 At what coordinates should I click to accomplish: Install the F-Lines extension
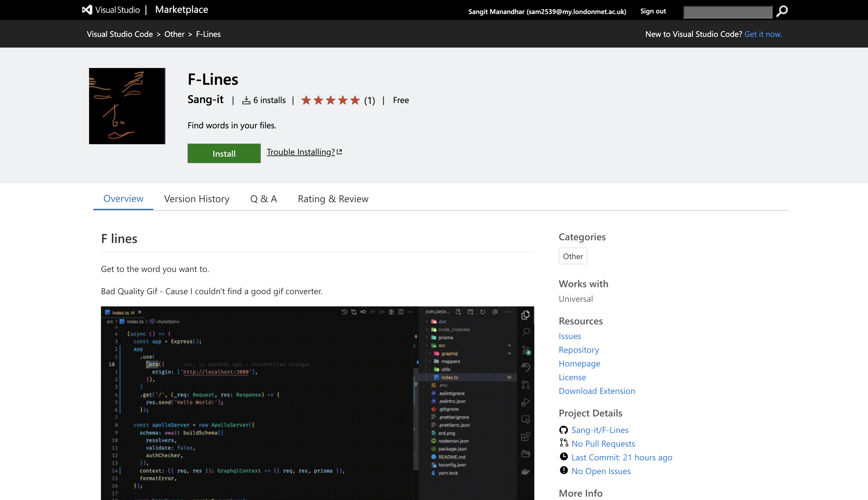pyautogui.click(x=224, y=153)
